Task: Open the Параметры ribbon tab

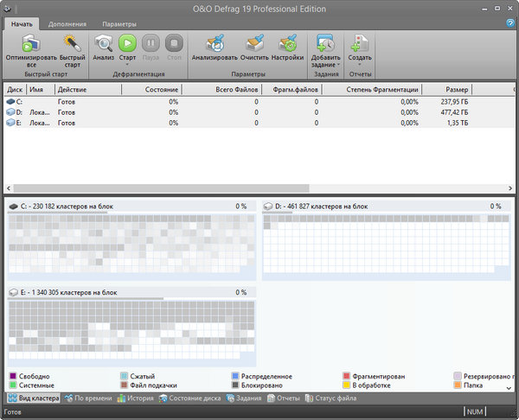Action: click(119, 24)
